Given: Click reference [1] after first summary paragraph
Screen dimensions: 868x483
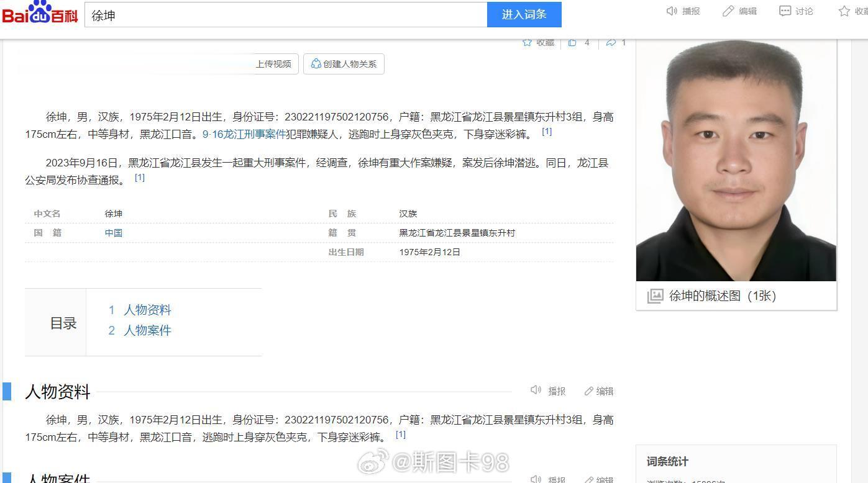Looking at the screenshot, I should pyautogui.click(x=547, y=132).
